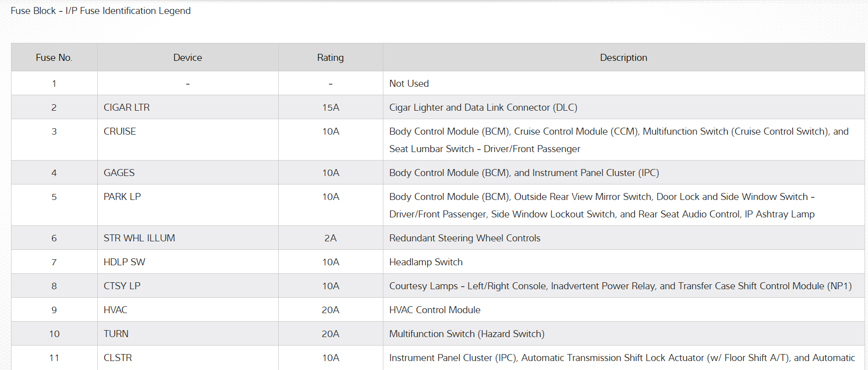Select the STR WHL ILLUM cell

pos(139,238)
